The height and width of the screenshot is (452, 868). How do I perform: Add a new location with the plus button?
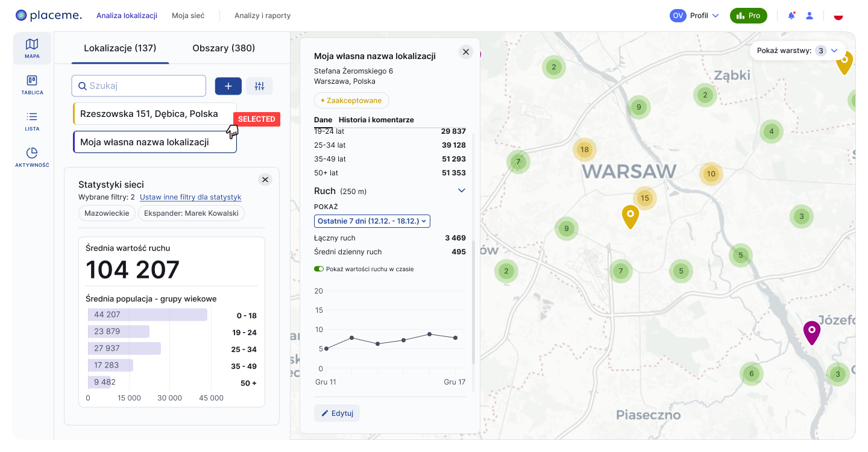point(228,86)
